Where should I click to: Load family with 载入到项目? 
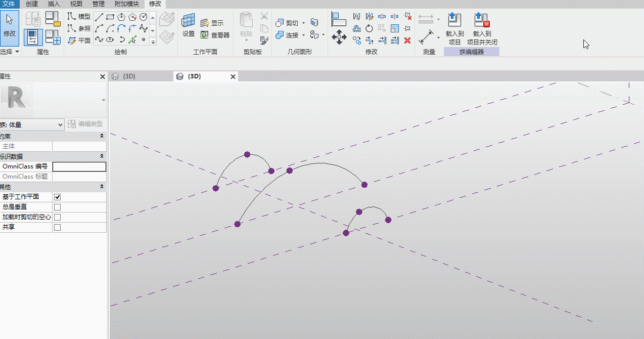454,29
